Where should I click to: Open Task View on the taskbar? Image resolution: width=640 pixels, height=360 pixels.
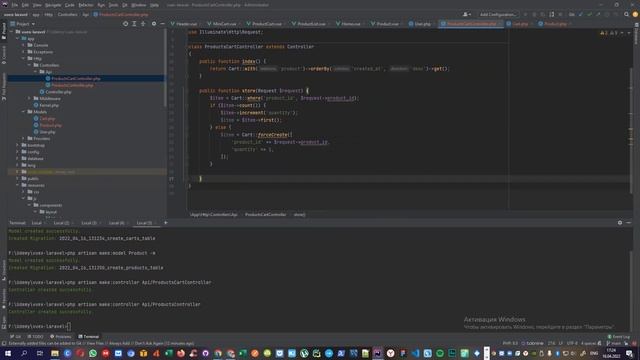click(40, 353)
